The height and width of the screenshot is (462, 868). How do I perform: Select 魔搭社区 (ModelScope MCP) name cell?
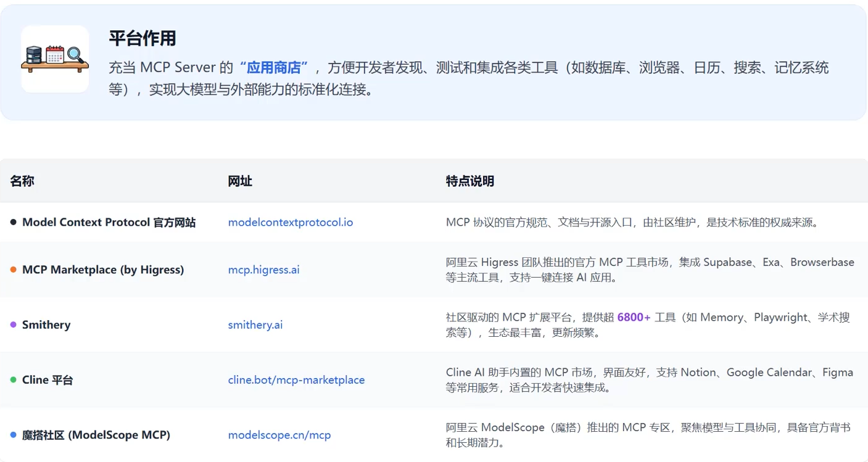pyautogui.click(x=96, y=435)
